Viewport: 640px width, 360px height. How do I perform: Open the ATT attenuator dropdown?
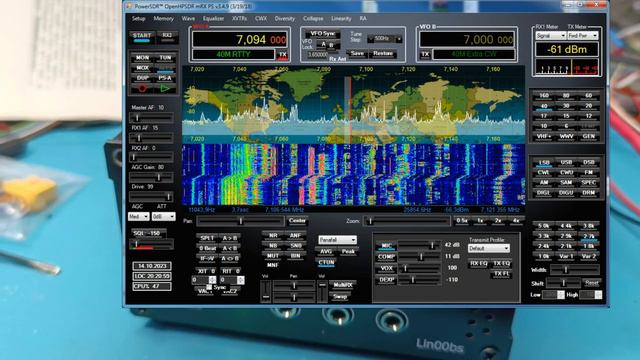pyautogui.click(x=163, y=217)
